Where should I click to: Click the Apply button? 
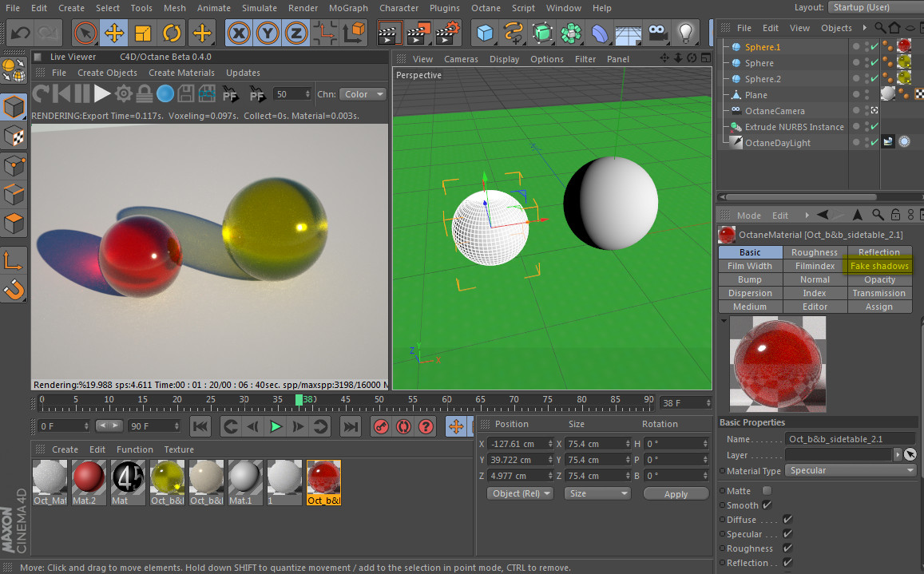coord(676,494)
